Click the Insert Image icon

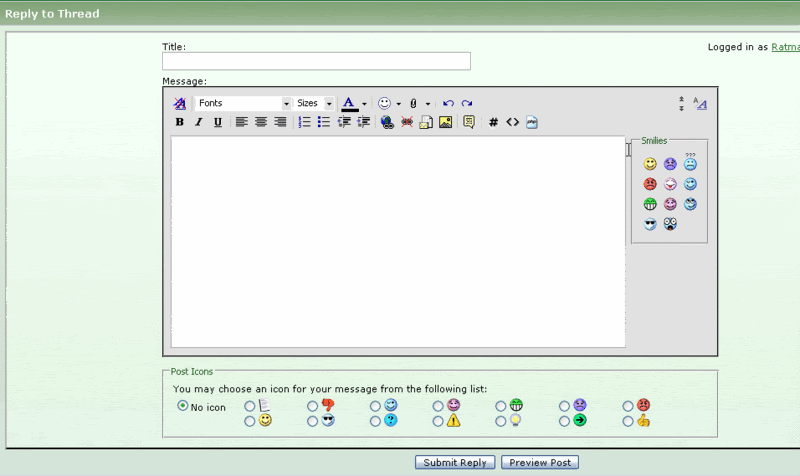coord(445,122)
